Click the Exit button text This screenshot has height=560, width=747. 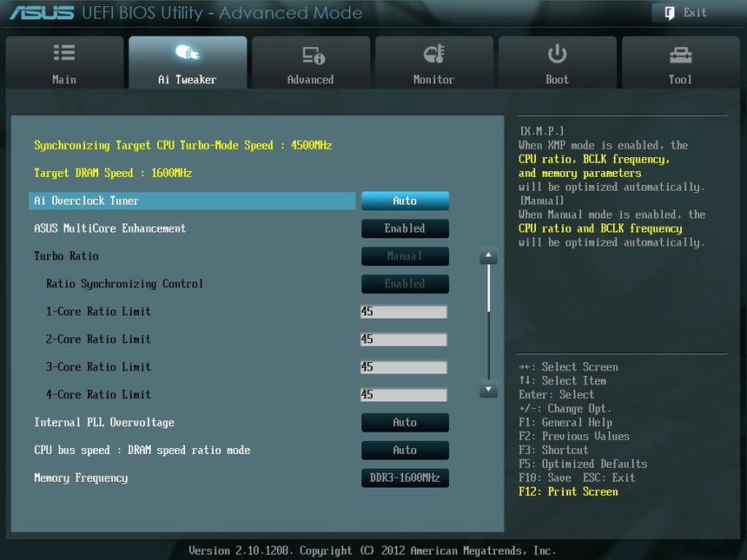coord(695,13)
